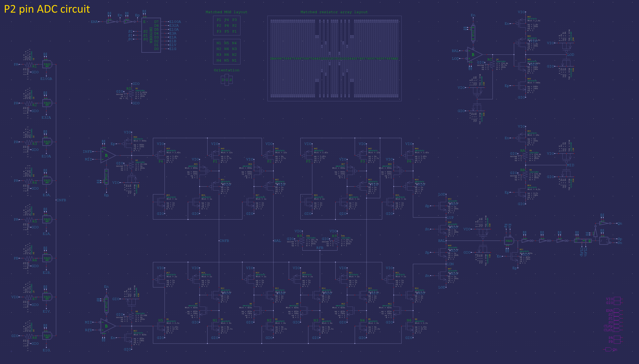639x364 pixels.
Task: Choose the PASS ADC block above E1V
Action: (47, 297)
